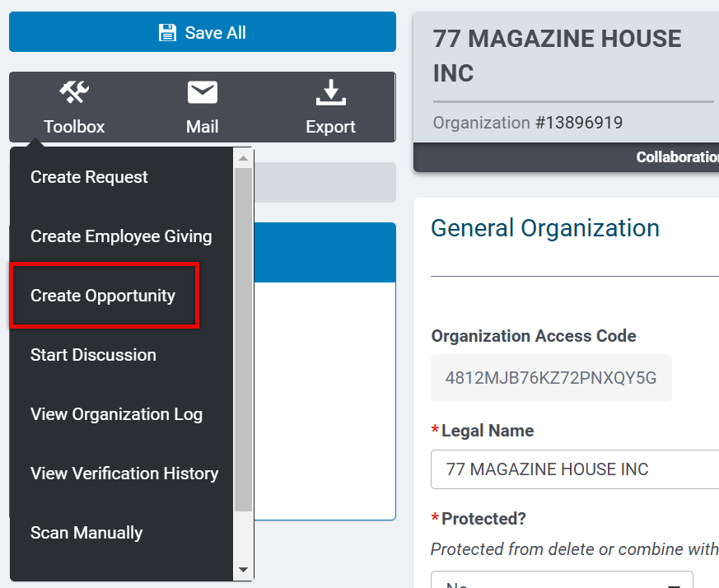
Task: Click the scroll down arrow in Toolbox menu
Action: point(244,570)
